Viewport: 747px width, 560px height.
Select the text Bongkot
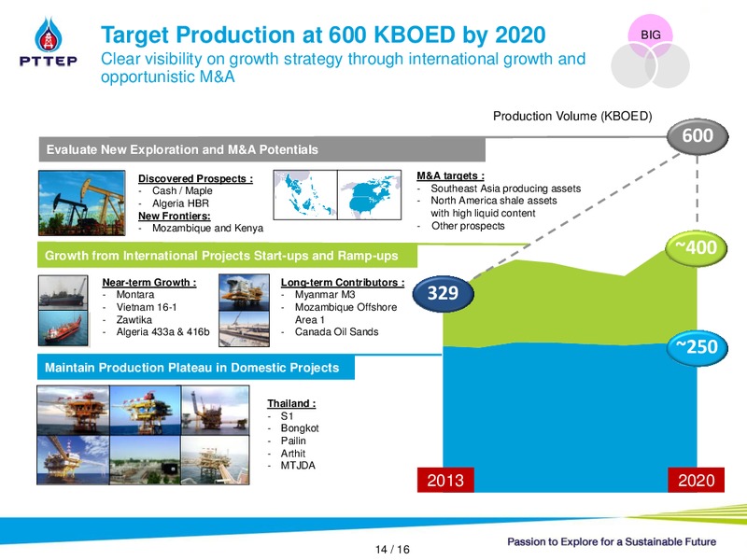click(300, 428)
